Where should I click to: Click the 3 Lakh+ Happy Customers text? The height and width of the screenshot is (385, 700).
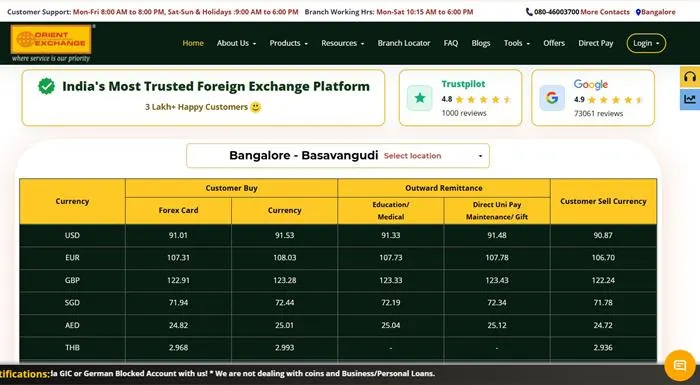[196, 107]
